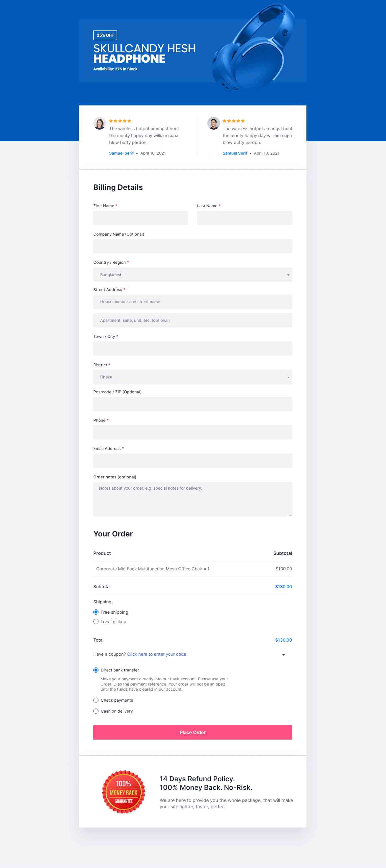
Task: Click the first Samuel Serif author link
Action: pyautogui.click(x=121, y=153)
